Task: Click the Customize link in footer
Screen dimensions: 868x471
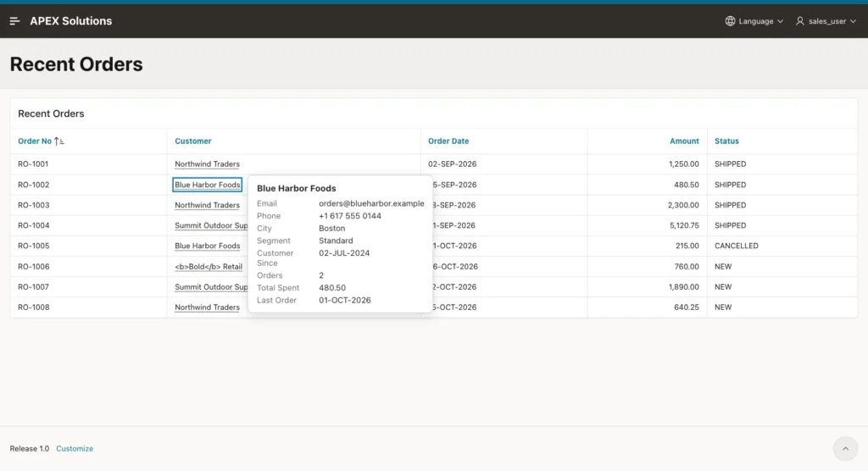Action: coord(75,448)
